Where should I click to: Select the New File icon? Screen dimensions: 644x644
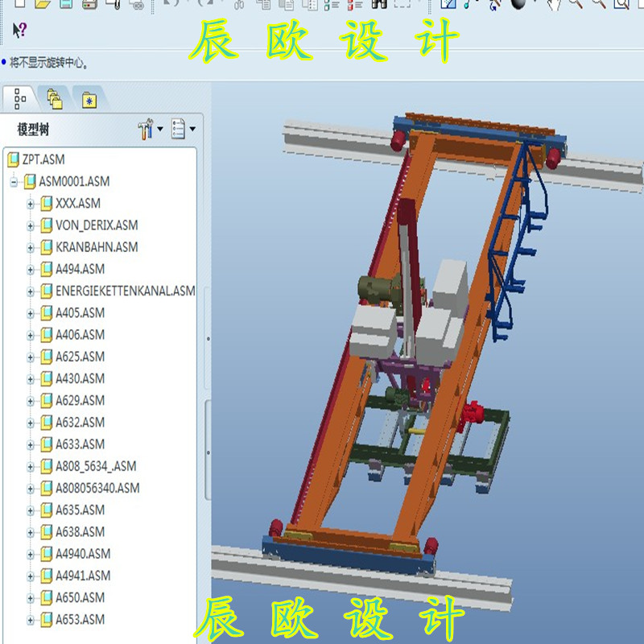point(20,6)
